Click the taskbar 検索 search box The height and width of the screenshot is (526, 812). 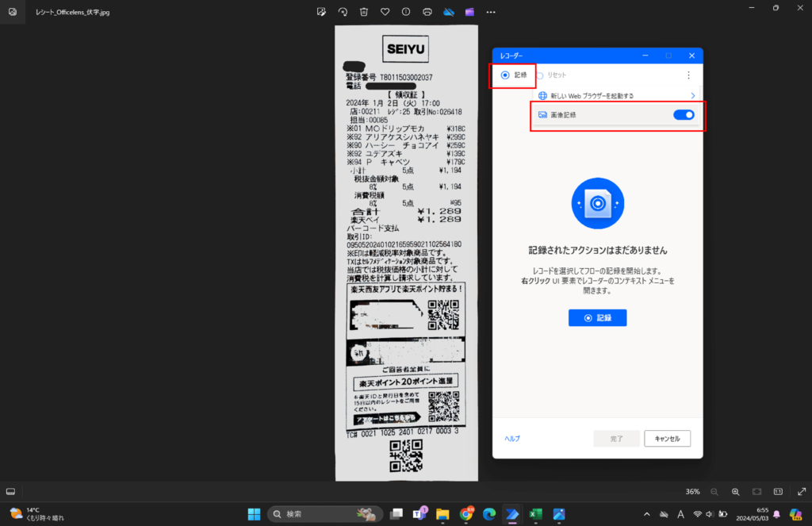(324, 514)
